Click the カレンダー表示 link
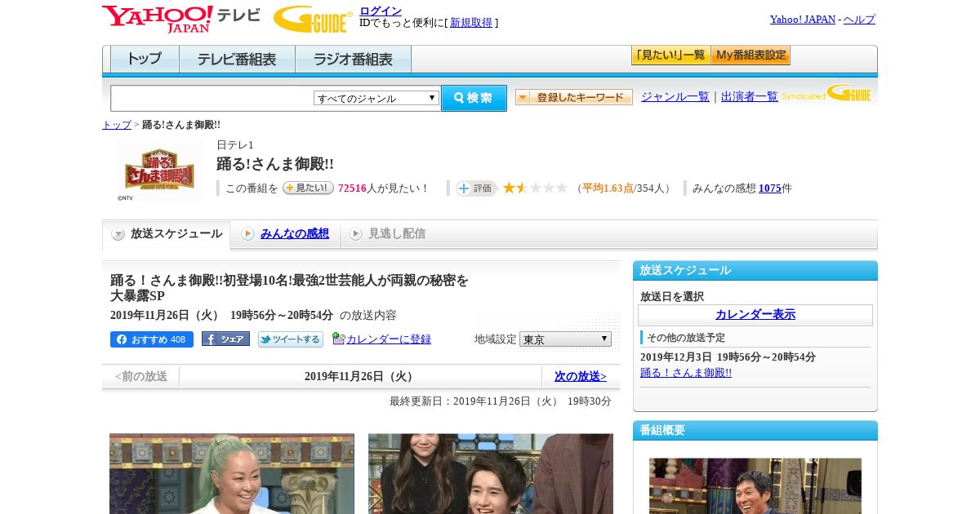Viewport: 980px width, 514px height. tap(755, 315)
